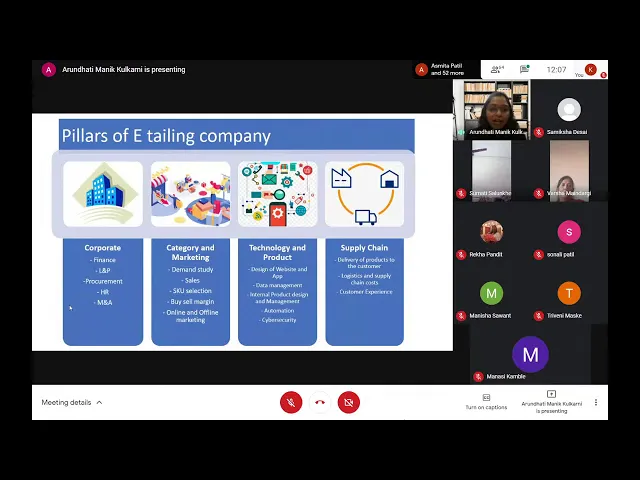Expand the Meeting details panel

[72, 402]
